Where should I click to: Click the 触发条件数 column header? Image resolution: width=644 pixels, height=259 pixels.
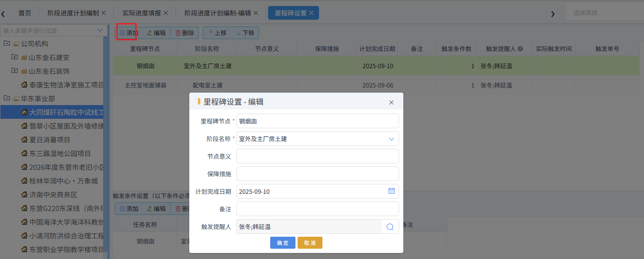456,49
